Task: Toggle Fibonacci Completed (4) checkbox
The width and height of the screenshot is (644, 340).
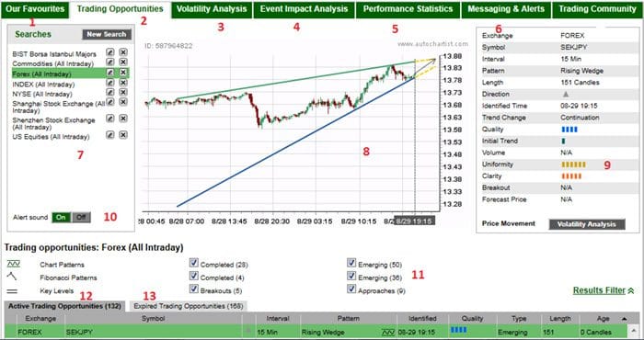Action: [x=194, y=276]
